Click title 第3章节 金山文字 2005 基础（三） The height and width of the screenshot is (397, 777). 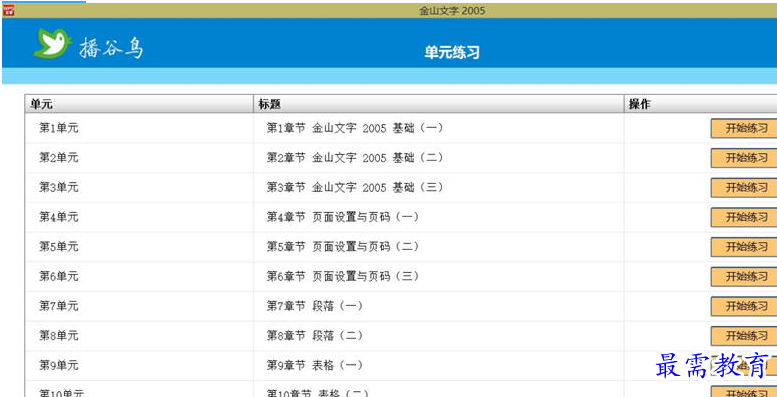[x=355, y=188]
